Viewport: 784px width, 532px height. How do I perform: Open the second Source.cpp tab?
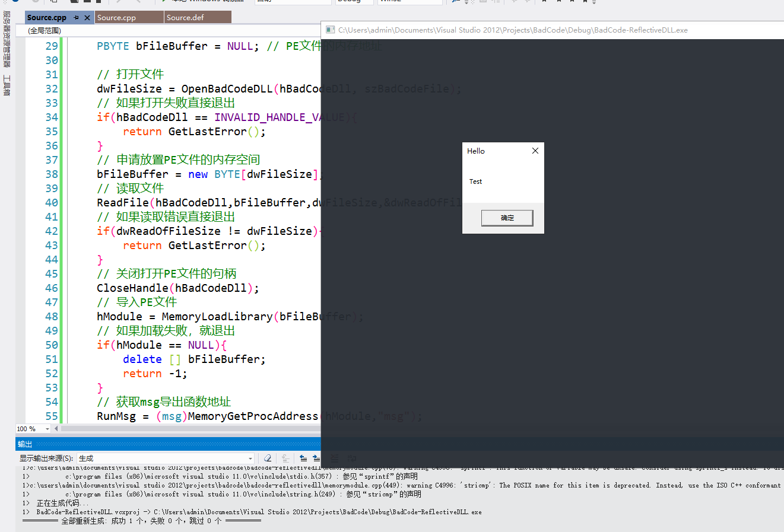coord(129,18)
